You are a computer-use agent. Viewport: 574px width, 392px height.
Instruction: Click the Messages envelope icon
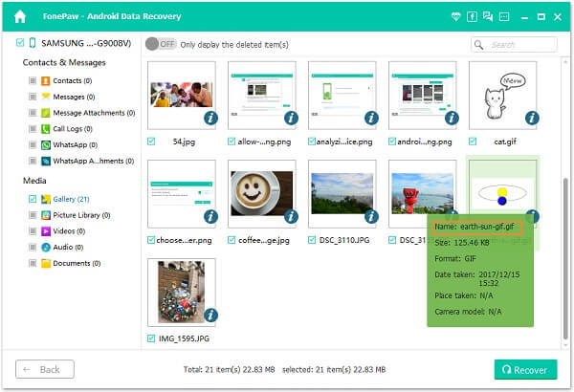click(45, 97)
